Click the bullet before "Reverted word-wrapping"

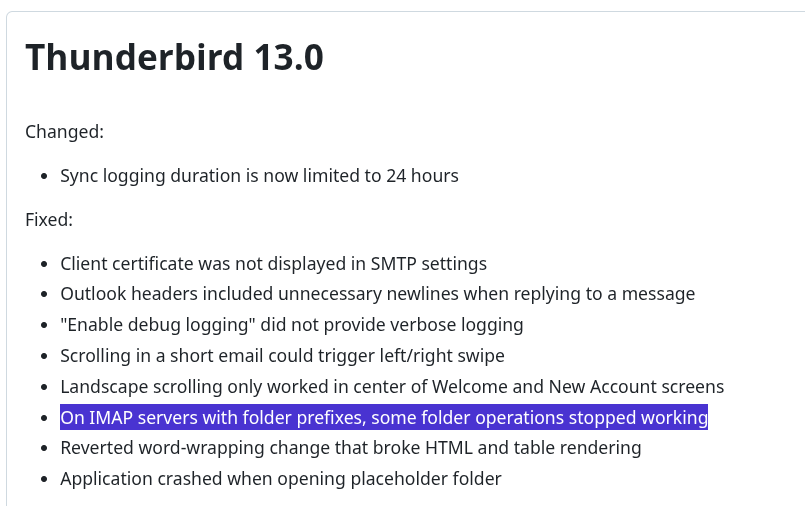tap(44, 449)
